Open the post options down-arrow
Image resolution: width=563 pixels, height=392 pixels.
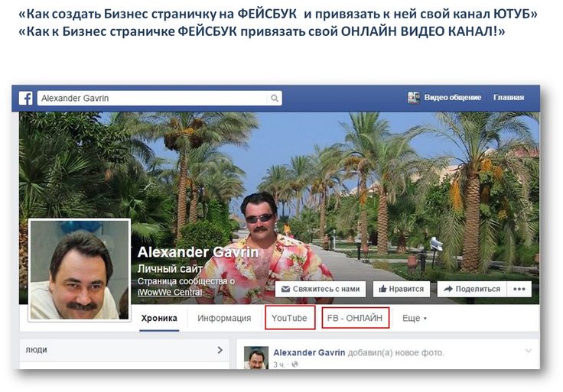(528, 351)
